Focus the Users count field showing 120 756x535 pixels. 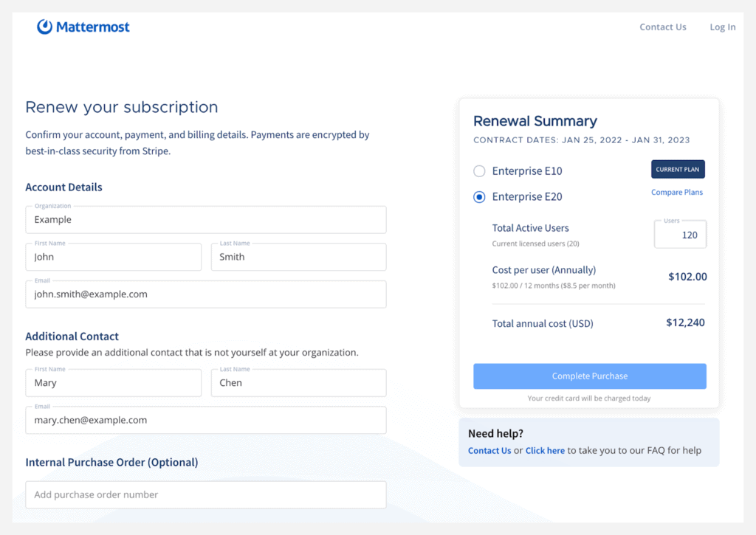pos(680,235)
